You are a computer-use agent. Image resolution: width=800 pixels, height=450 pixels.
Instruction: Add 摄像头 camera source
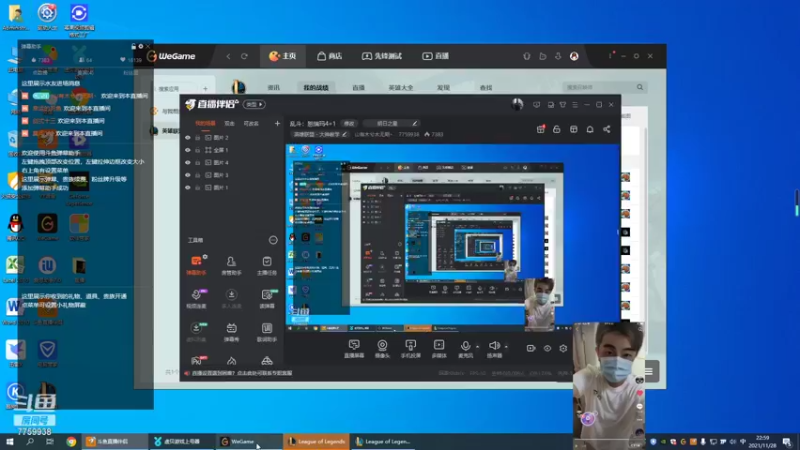(x=382, y=348)
